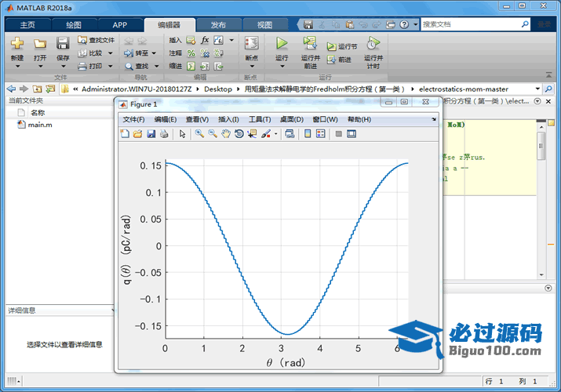Select the brush data tool
561x392 pixels.
266,134
